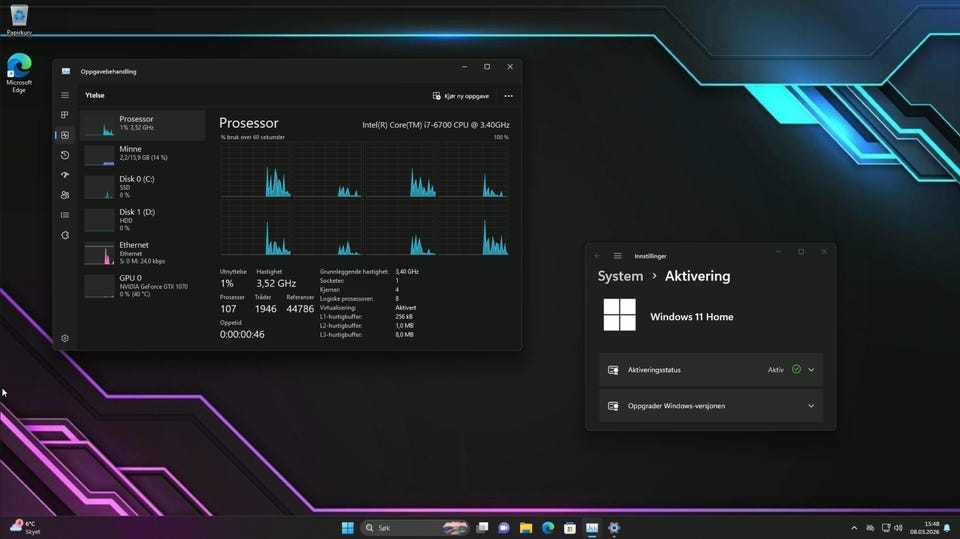Open File Explorer from the taskbar
Viewport: 960px width, 539px height.
tap(526, 528)
